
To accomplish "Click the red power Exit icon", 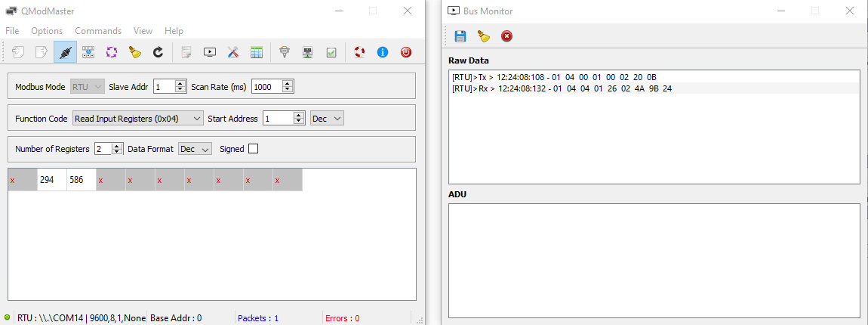I will pyautogui.click(x=406, y=52).
